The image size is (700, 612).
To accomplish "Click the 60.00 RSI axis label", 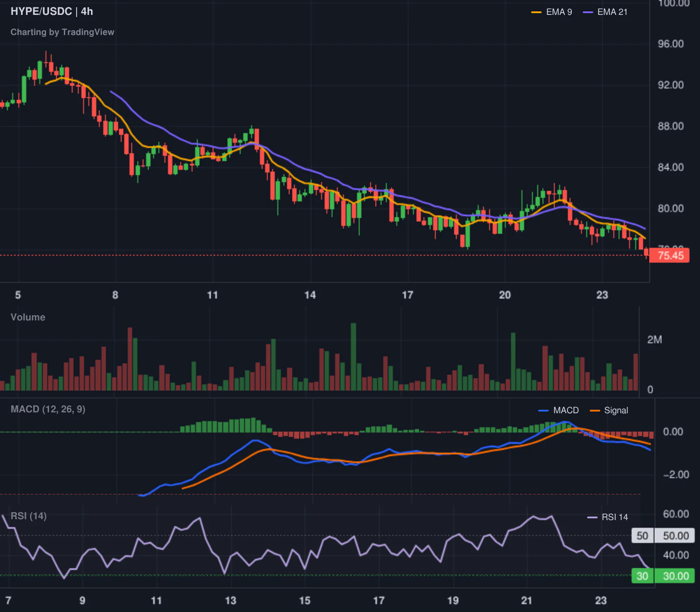I will point(675,514).
